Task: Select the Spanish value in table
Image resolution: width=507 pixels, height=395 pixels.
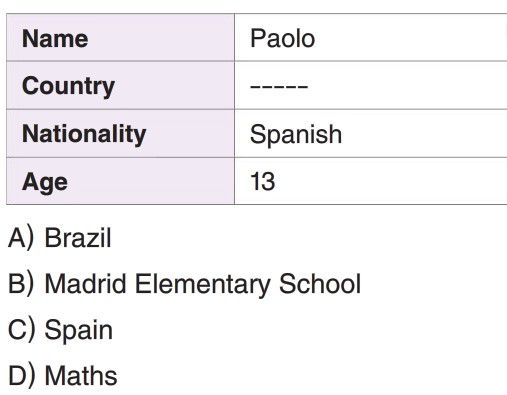Action: point(296,135)
